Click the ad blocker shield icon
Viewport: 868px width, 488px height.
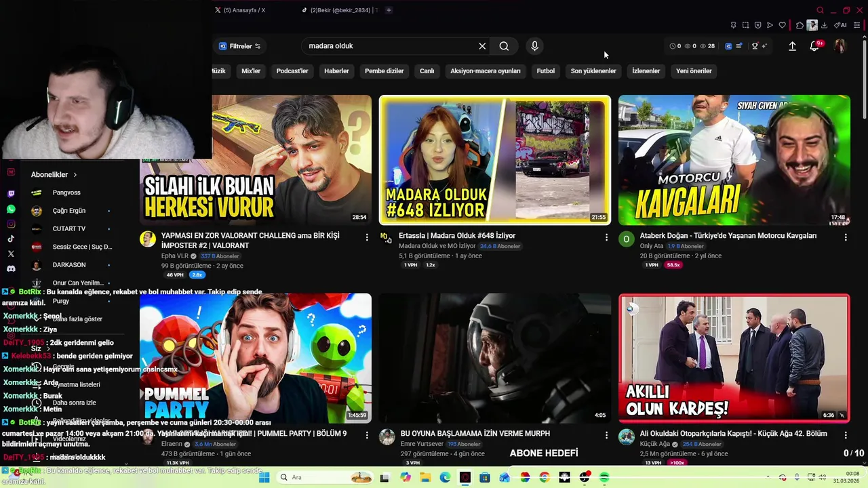[x=757, y=25]
